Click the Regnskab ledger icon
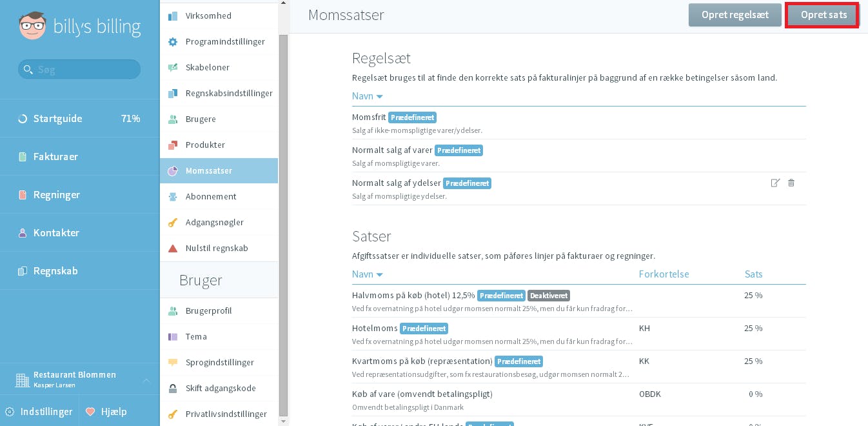Image resolution: width=868 pixels, height=426 pixels. point(23,271)
